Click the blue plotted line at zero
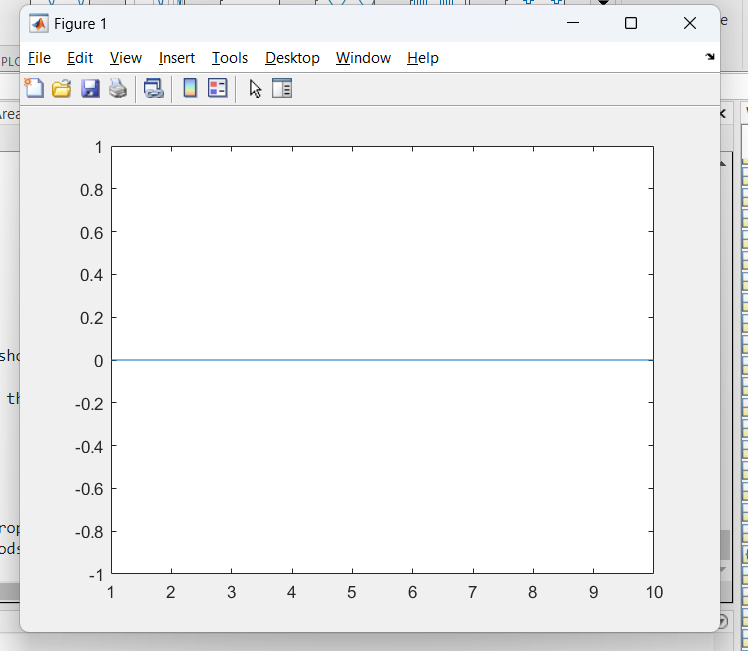 tap(383, 360)
